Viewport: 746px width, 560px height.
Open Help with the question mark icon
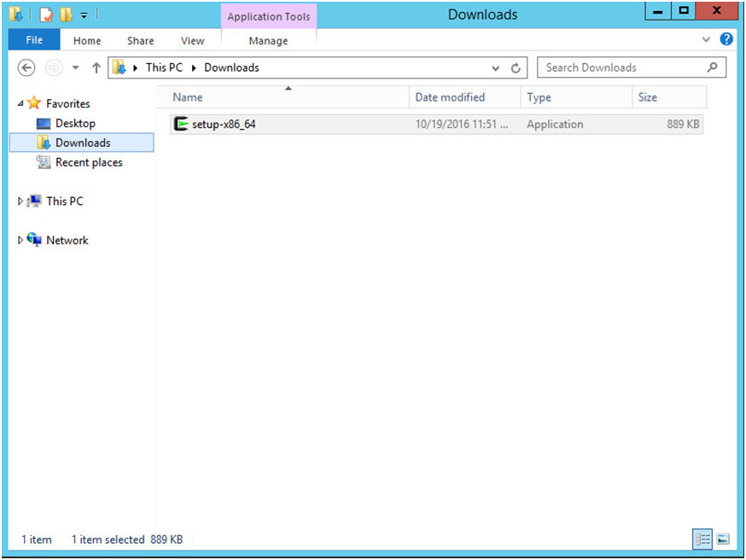[726, 39]
